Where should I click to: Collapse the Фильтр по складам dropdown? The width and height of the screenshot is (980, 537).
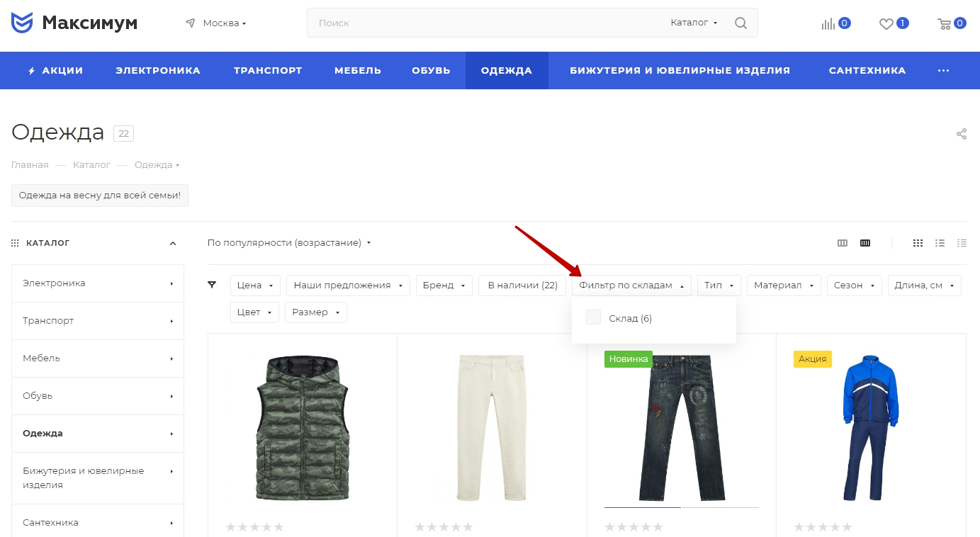coord(631,285)
